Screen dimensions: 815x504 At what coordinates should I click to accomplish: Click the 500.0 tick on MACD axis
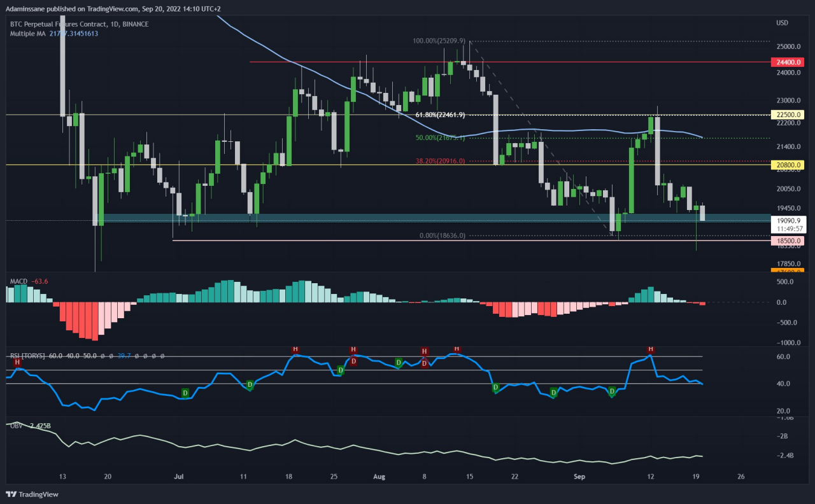785,282
